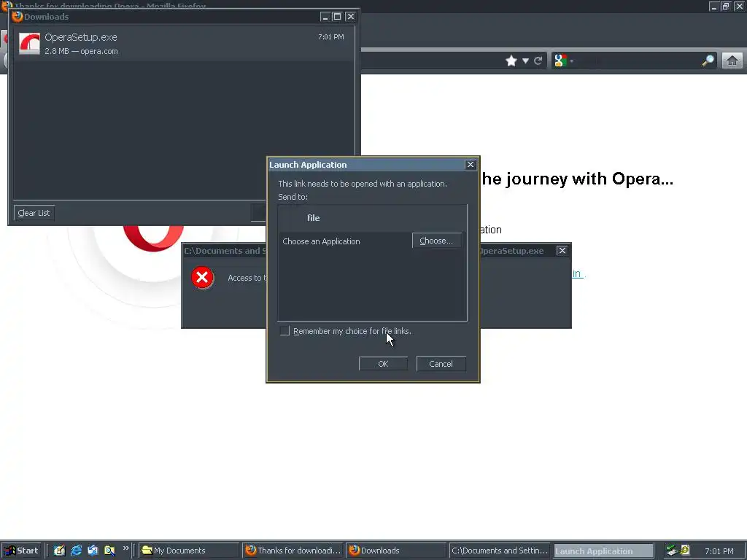The height and width of the screenshot is (560, 747).
Task: Close the Downloads window
Action: [x=351, y=17]
